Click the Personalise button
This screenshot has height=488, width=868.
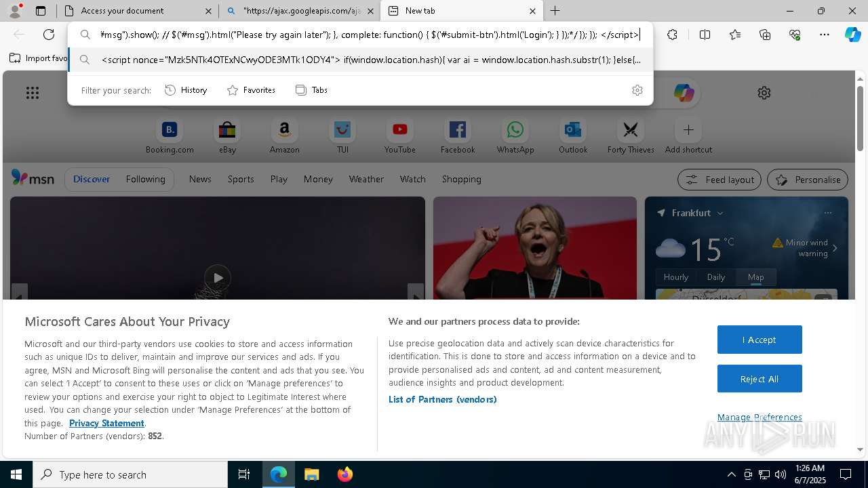click(x=808, y=180)
